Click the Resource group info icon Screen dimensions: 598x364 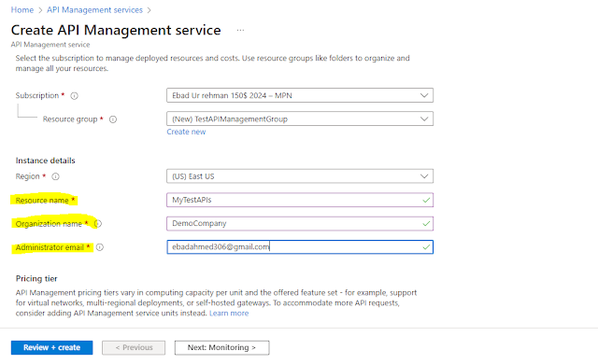tap(113, 119)
